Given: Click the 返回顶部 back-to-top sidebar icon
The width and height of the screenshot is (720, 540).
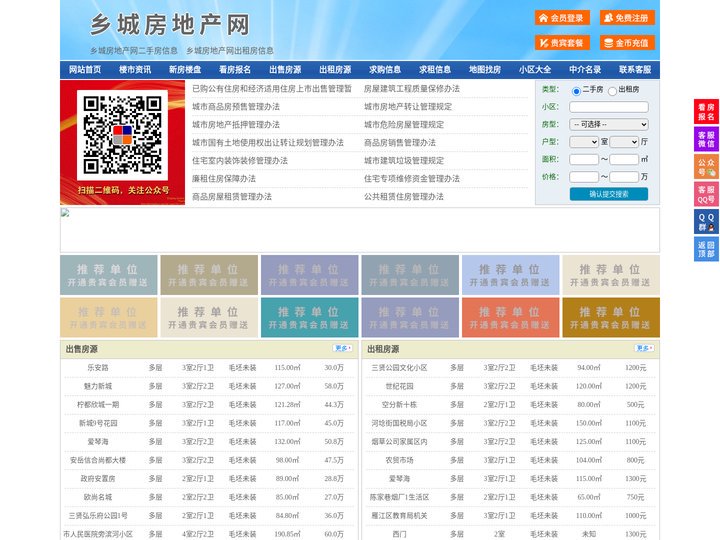Looking at the screenshot, I should pyautogui.click(x=706, y=249).
